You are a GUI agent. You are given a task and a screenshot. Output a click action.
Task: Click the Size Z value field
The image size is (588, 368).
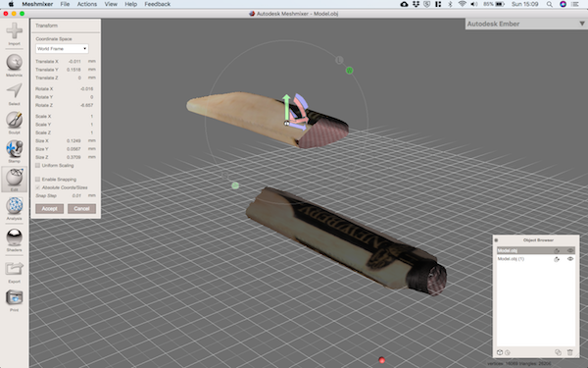[73, 157]
